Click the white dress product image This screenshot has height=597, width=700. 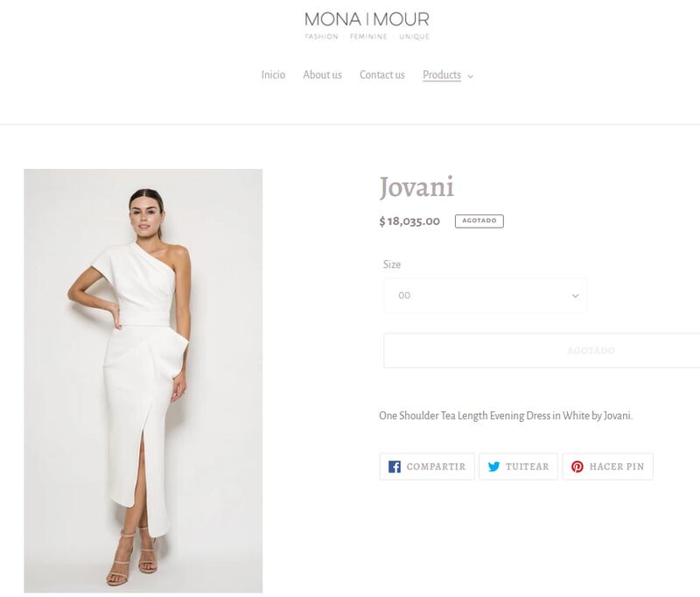[143, 381]
